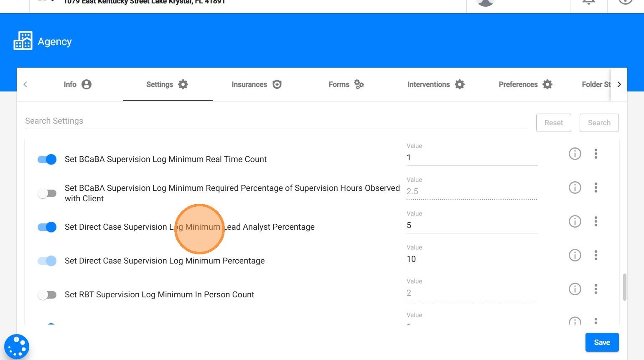Click info icon for BCaBA Real Time Count
The image size is (644, 360).
click(x=575, y=154)
